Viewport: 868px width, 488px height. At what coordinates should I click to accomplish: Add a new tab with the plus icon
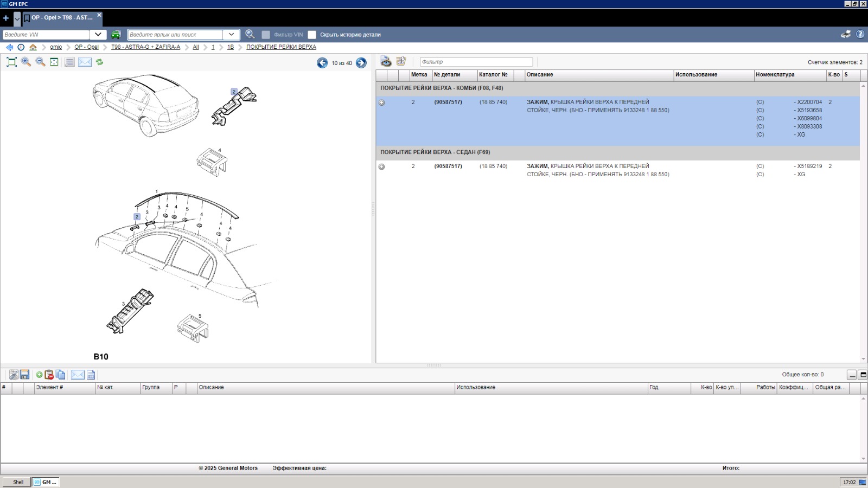6,18
